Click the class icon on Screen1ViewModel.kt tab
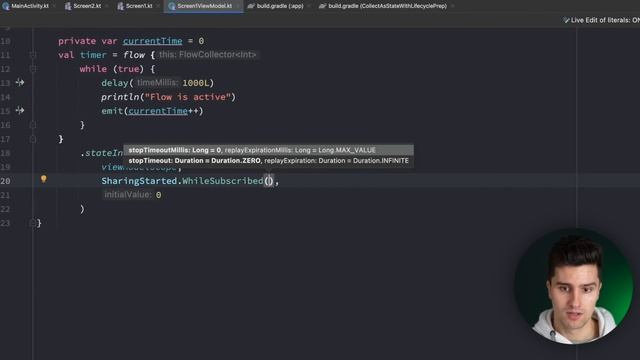Image resolution: width=640 pixels, height=360 pixels. click(x=172, y=6)
